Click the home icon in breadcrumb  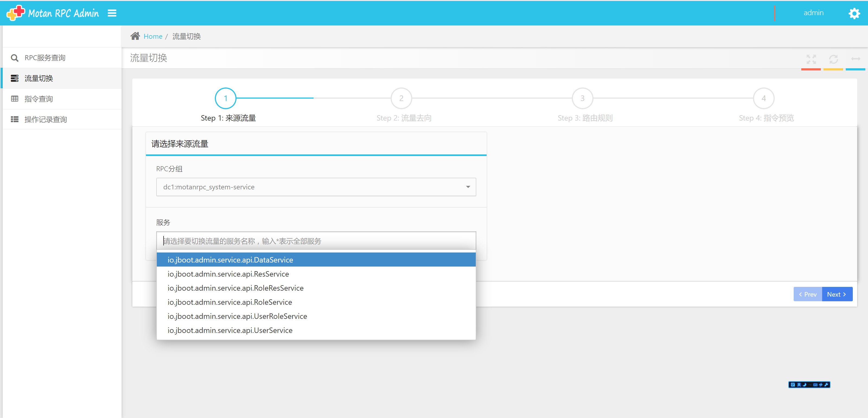tap(135, 36)
